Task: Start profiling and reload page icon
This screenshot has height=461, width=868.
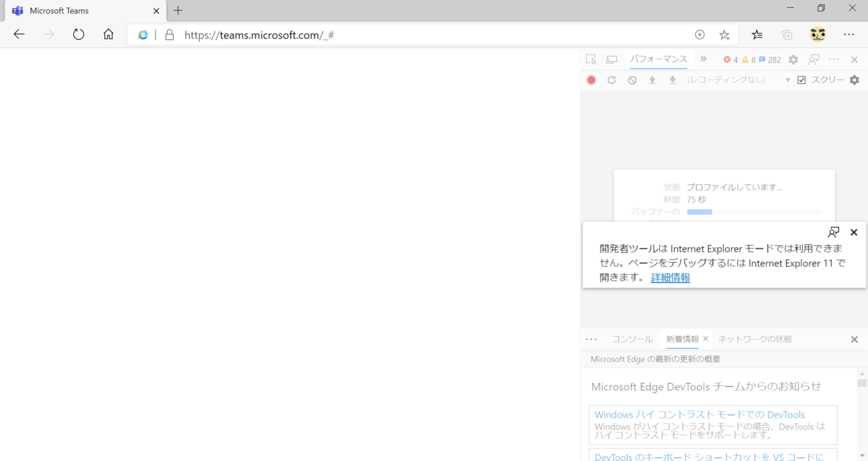Action: point(611,80)
